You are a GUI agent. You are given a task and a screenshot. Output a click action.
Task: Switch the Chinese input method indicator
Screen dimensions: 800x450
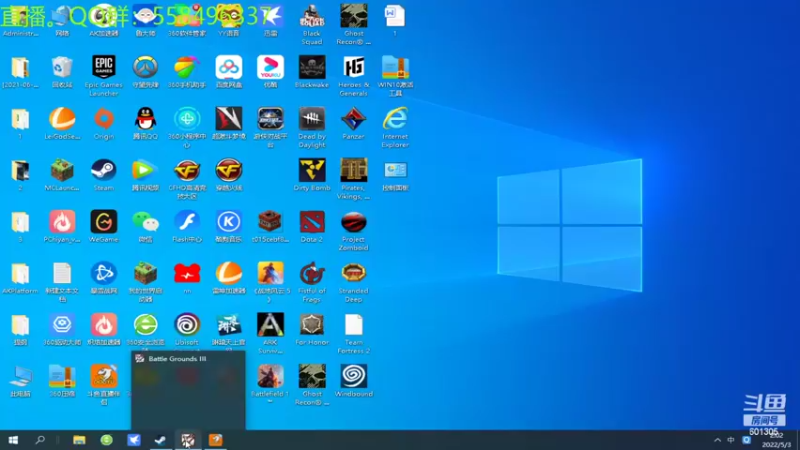coord(731,440)
